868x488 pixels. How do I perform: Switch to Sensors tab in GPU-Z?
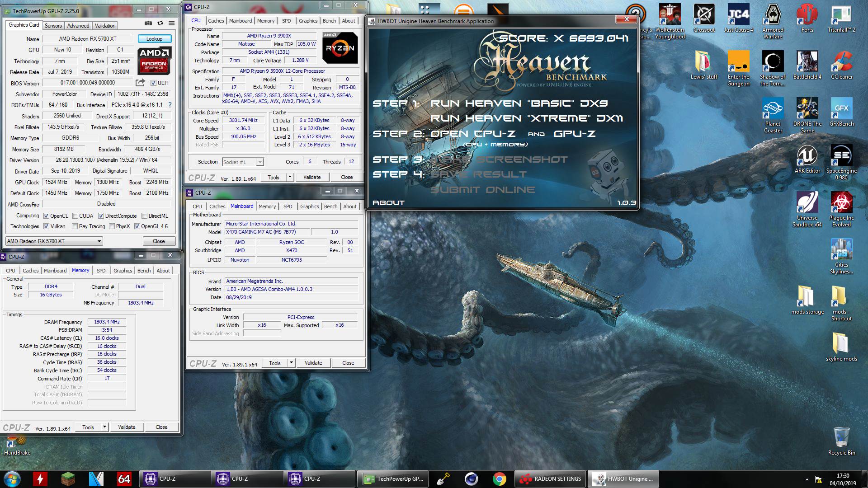[53, 26]
